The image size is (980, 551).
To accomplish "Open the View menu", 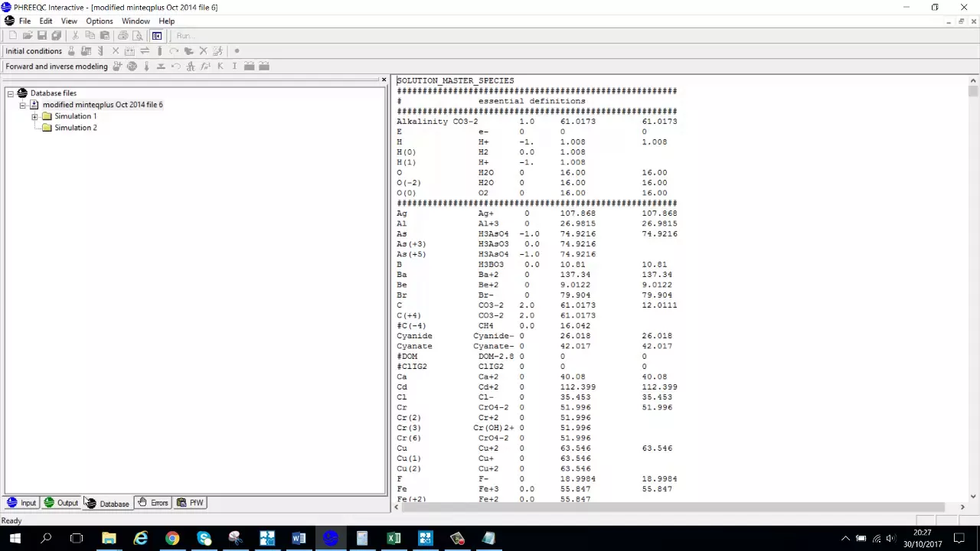I will click(x=69, y=21).
